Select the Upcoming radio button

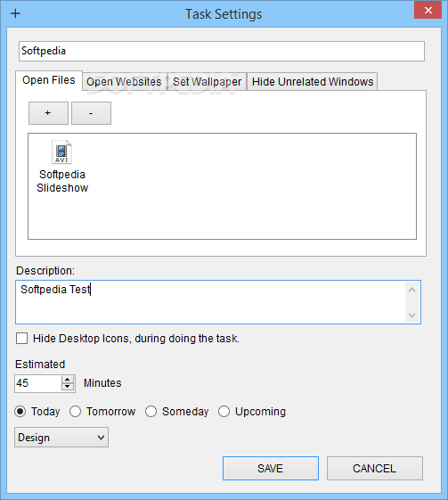[x=224, y=412]
